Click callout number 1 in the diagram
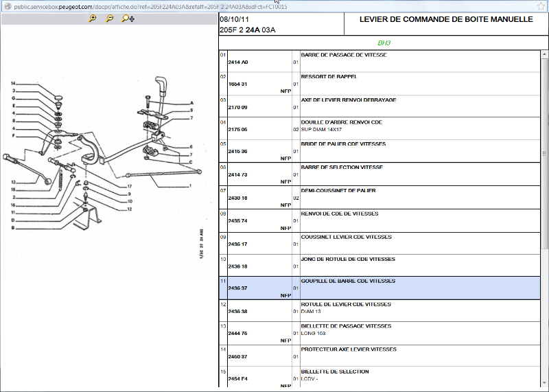This screenshot has height=392, width=549. [x=190, y=185]
